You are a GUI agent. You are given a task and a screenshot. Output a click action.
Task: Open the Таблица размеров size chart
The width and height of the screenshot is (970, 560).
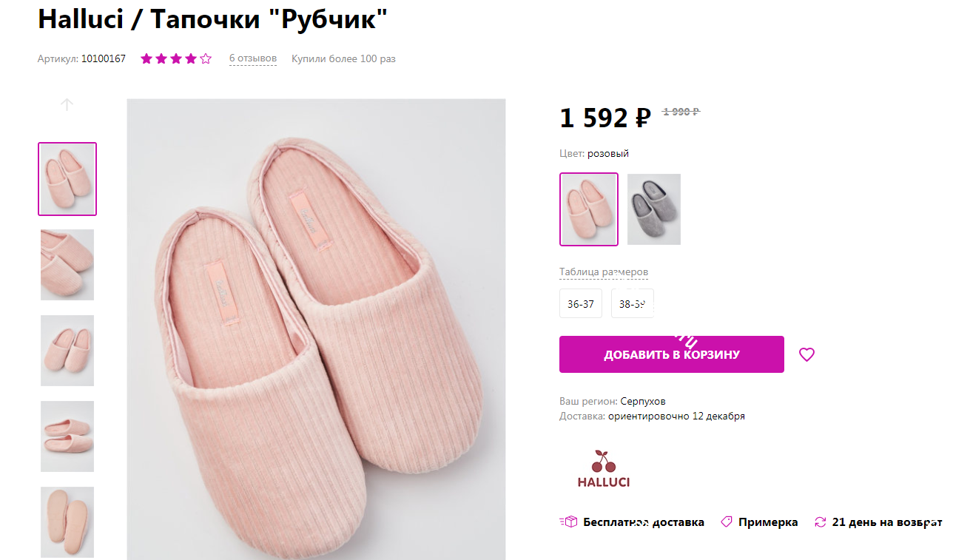603,271
